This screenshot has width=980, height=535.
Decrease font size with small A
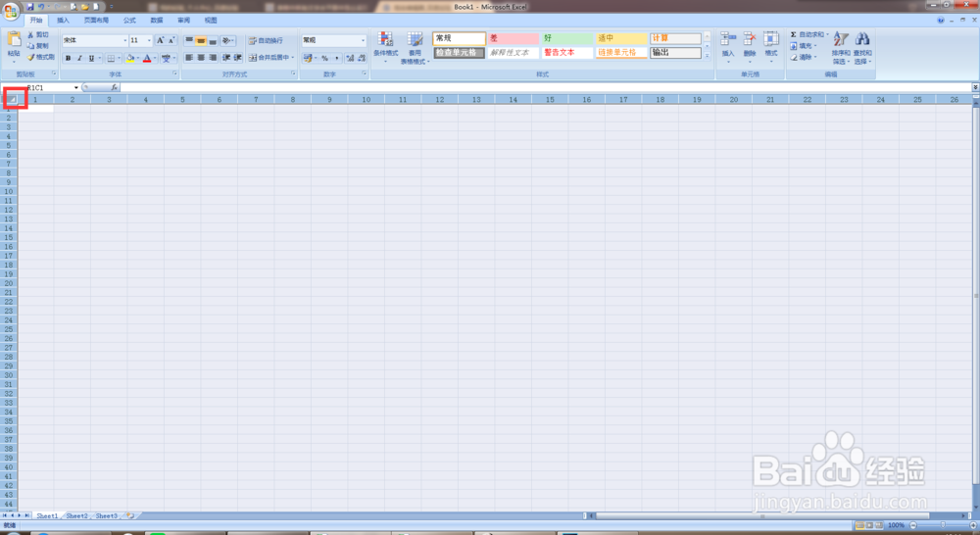(171, 40)
